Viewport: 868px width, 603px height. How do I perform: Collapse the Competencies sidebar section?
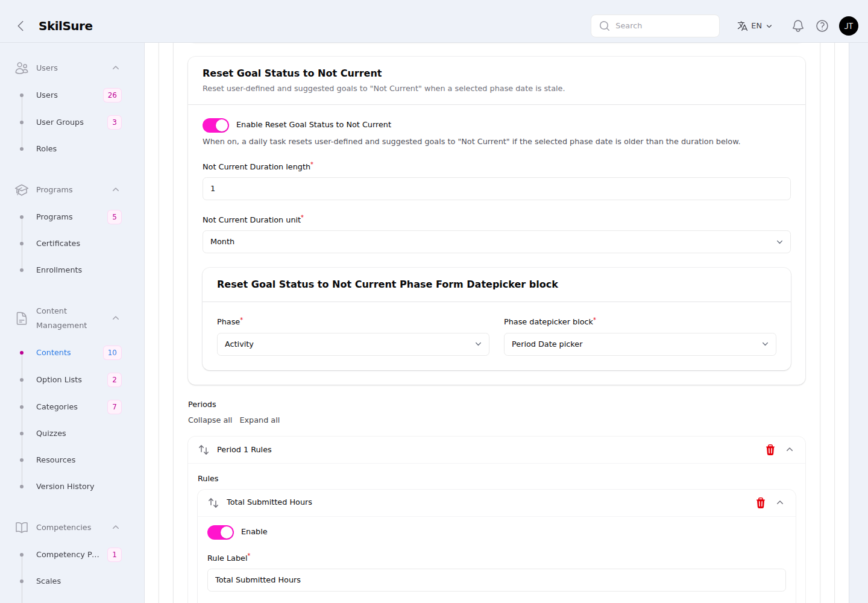pos(116,528)
